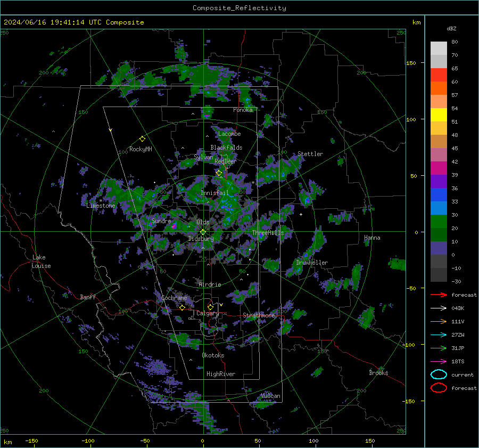
Task: Select the 10 dBZ dark green swatch
Action: click(x=439, y=234)
